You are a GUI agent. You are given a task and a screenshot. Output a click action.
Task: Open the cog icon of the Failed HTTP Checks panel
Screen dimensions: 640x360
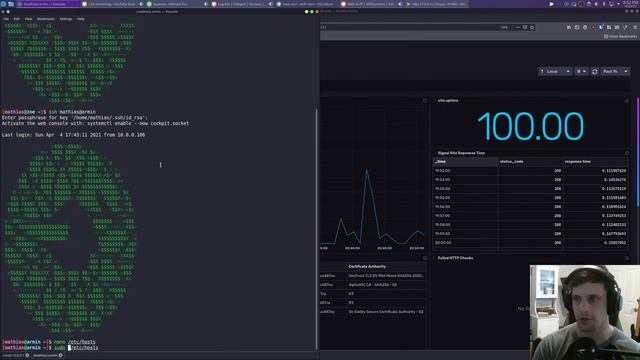[x=627, y=258]
